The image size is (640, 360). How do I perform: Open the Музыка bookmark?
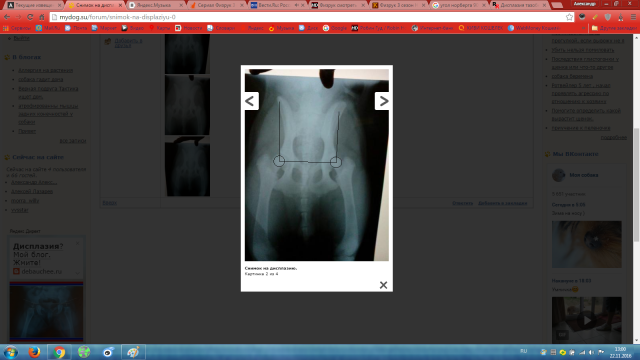[x=281, y=28]
